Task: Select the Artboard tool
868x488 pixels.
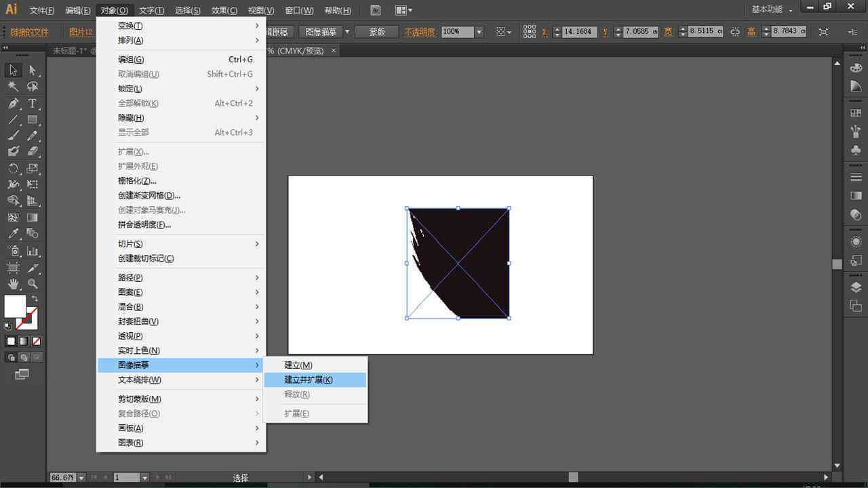Action: pyautogui.click(x=13, y=268)
